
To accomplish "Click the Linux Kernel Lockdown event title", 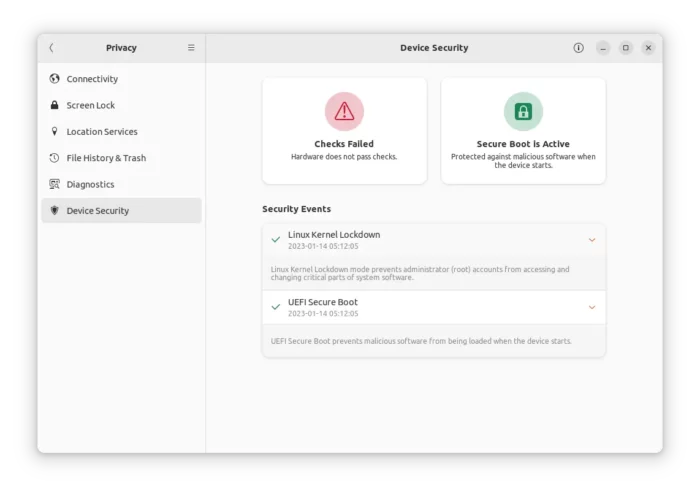I will [x=334, y=234].
